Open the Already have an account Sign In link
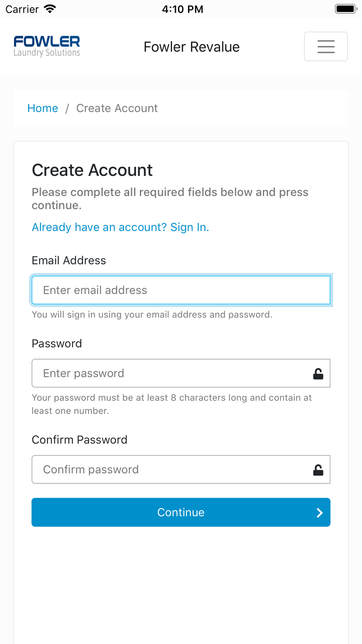Image resolution: width=362 pixels, height=644 pixels. click(x=120, y=227)
